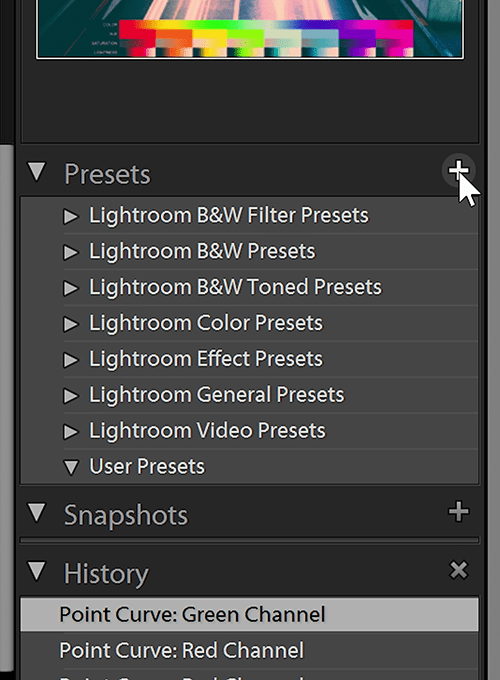This screenshot has width=500, height=680.
Task: Expand the Lightroom B&W Toned Presets arrow
Action: [71, 288]
